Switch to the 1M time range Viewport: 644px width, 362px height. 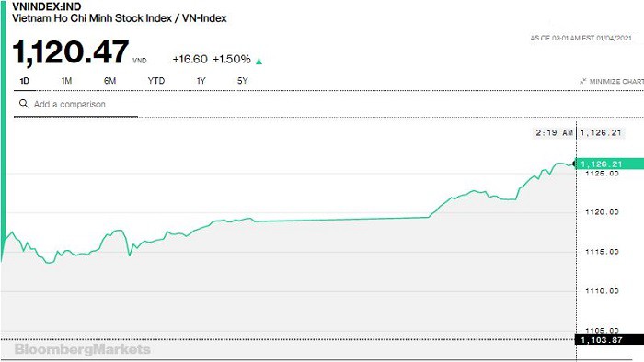66,81
